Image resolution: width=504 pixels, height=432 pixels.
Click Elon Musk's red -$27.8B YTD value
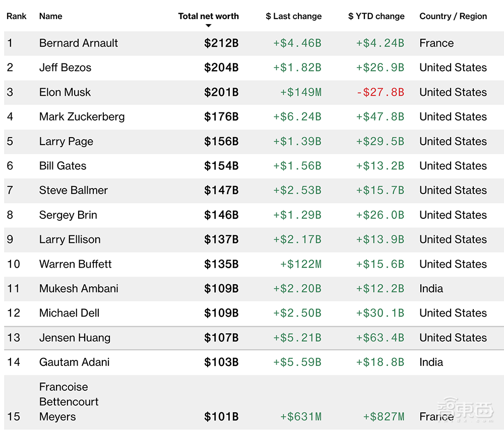click(380, 92)
